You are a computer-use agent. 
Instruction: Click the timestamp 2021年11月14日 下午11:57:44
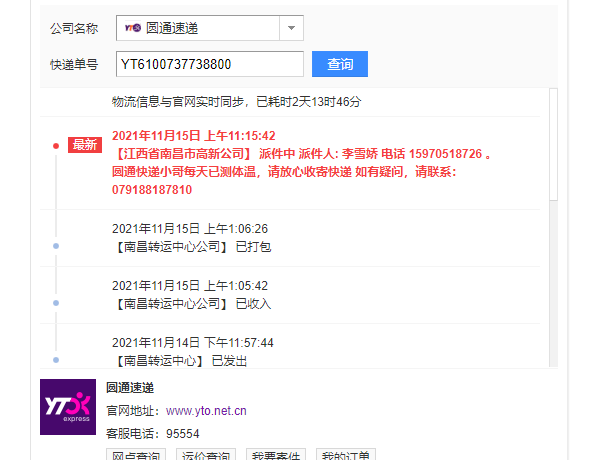pos(193,343)
